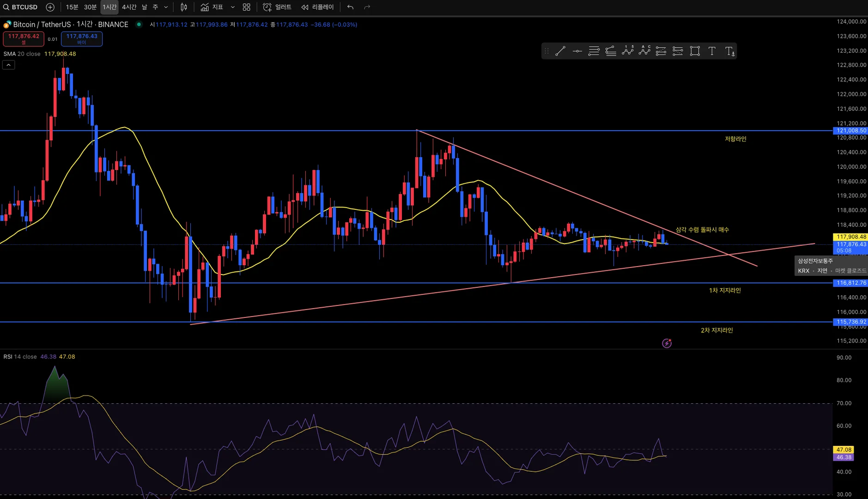This screenshot has width=868, height=499.
Task: Expand the indicators favorites dropdown arrow
Action: 232,7
